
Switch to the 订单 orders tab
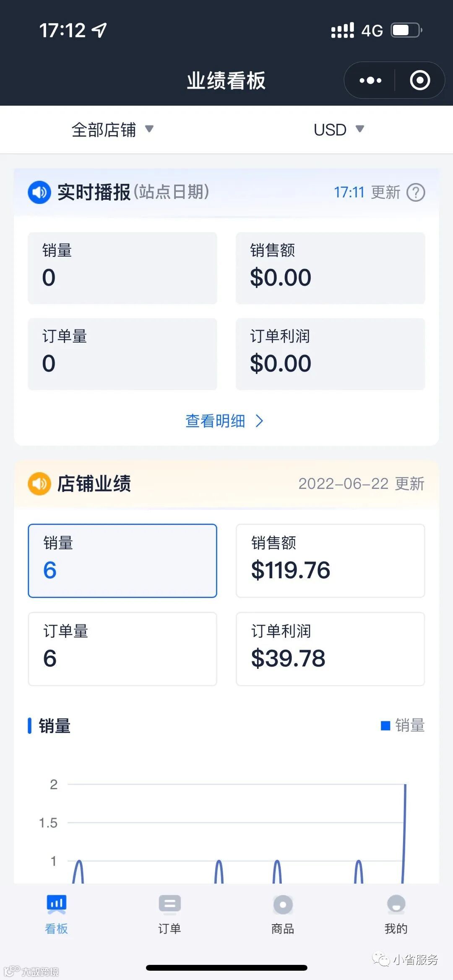[169, 912]
